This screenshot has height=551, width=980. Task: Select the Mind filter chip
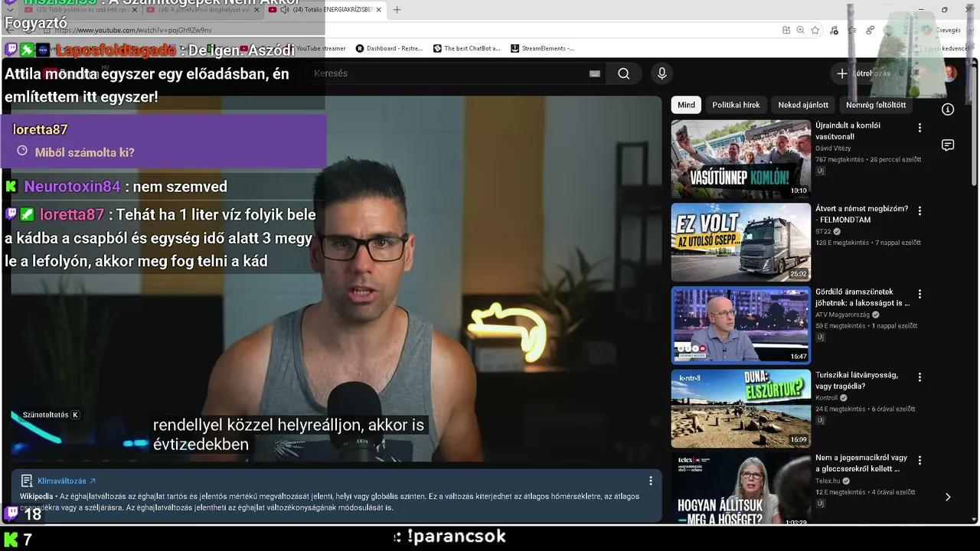[x=686, y=105]
